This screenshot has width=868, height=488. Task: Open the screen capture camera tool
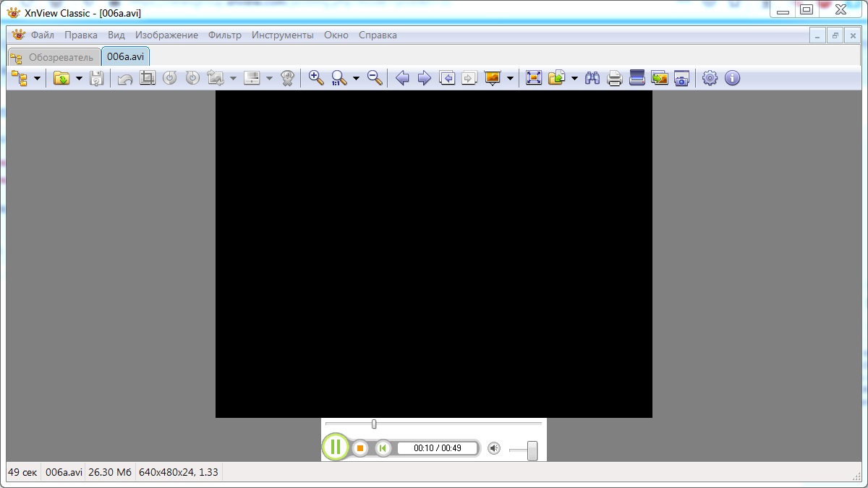tap(681, 78)
